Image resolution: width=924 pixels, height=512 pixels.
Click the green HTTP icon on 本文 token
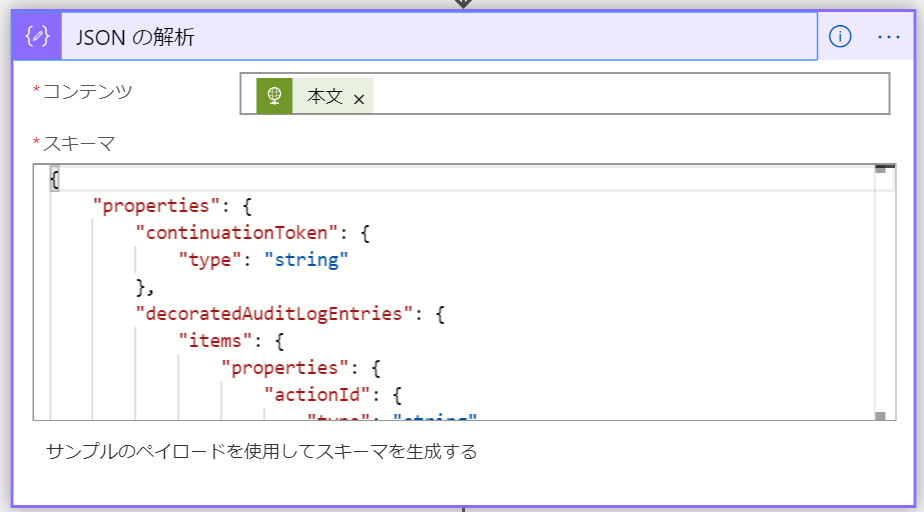[274, 95]
